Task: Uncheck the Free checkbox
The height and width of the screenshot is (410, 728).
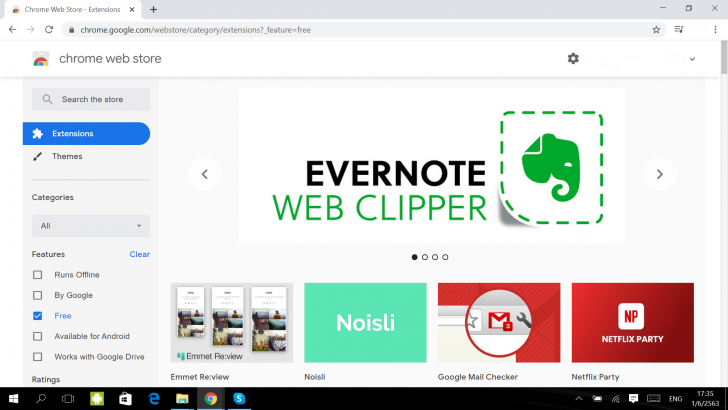Action: [x=38, y=316]
